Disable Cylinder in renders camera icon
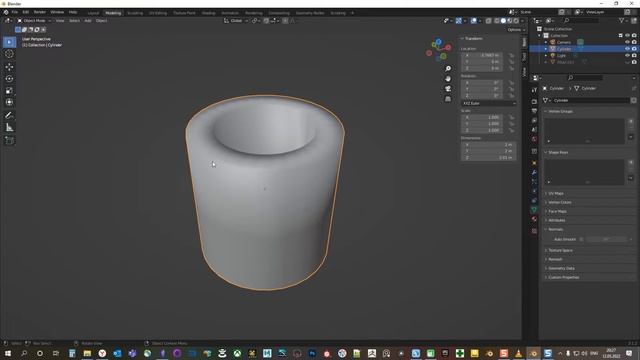Image resolution: width=640 pixels, height=360 pixels. click(x=634, y=49)
